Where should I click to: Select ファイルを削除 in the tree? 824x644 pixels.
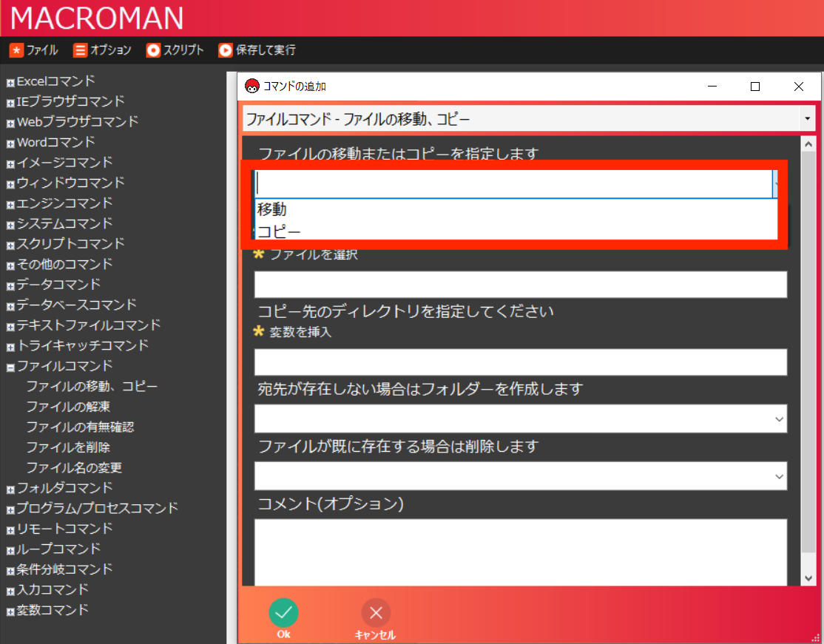(x=68, y=447)
